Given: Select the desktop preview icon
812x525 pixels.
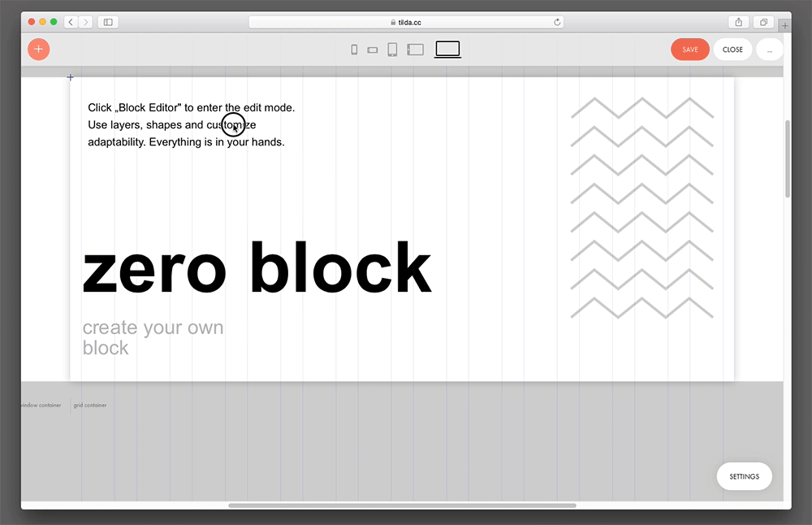Looking at the screenshot, I should click(447, 49).
